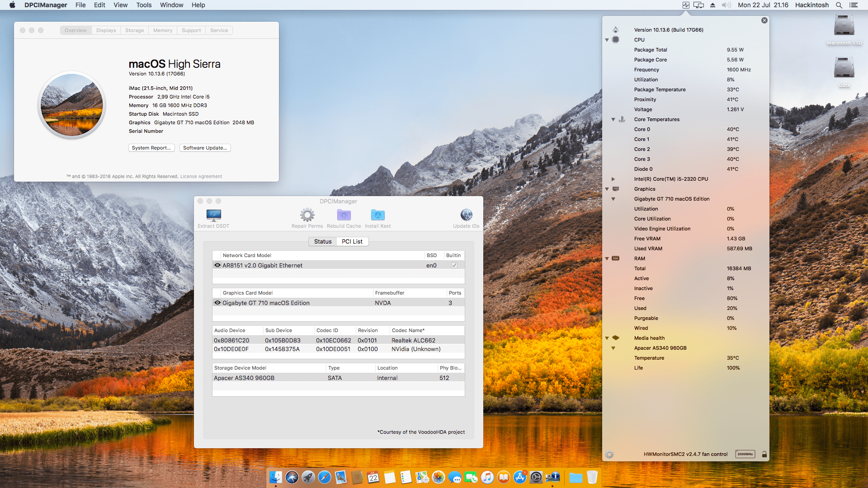The image size is (868, 488).
Task: Switch to the PCI List tab
Action: coord(352,241)
